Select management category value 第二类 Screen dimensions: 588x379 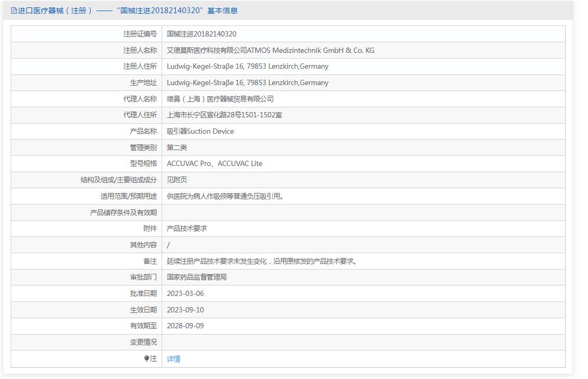pyautogui.click(x=177, y=147)
